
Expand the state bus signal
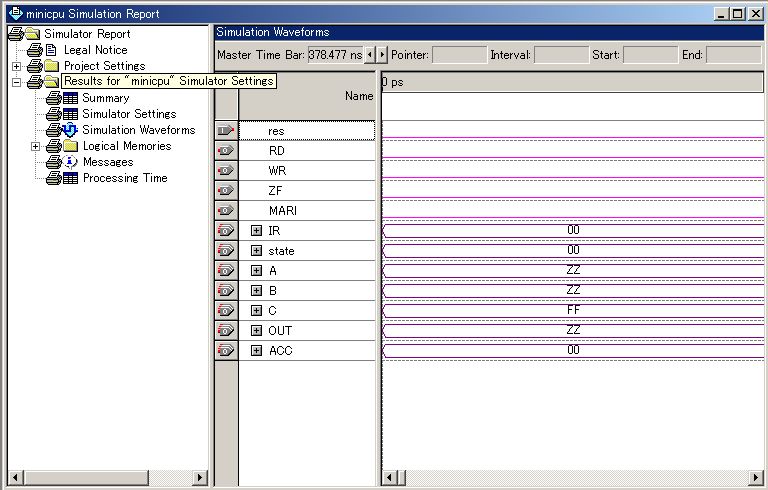tap(257, 251)
